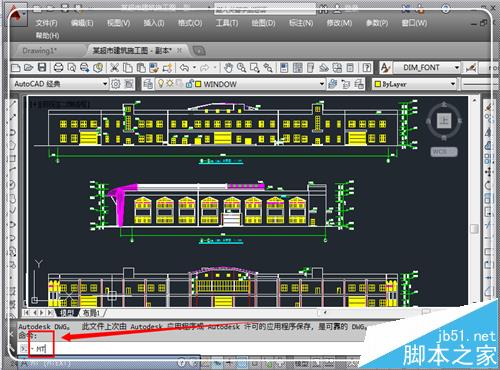Click vertical scrollbar up arrow

474,100
